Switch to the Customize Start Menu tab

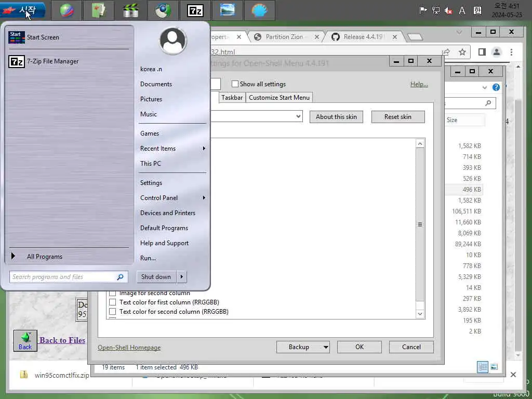[x=279, y=98]
